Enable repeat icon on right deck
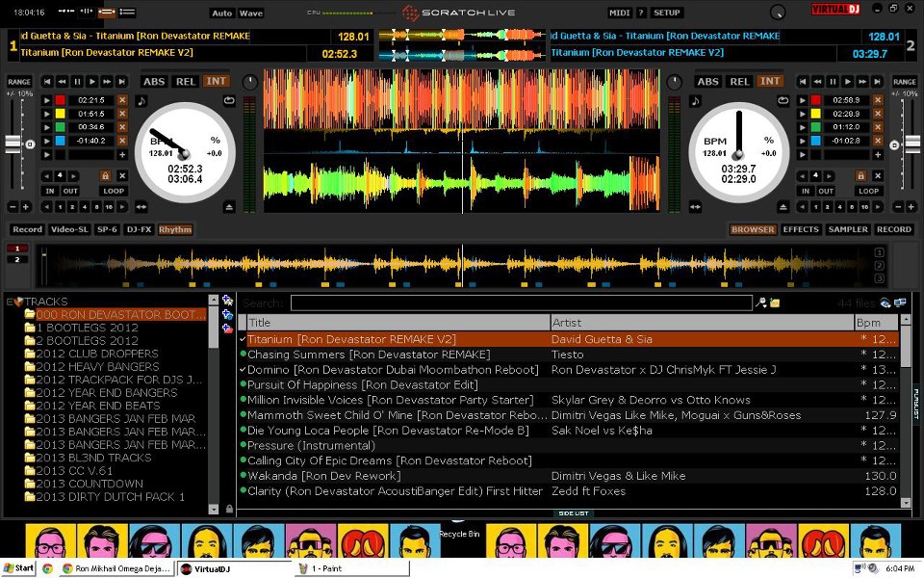The height and width of the screenshot is (578, 924). click(x=783, y=101)
